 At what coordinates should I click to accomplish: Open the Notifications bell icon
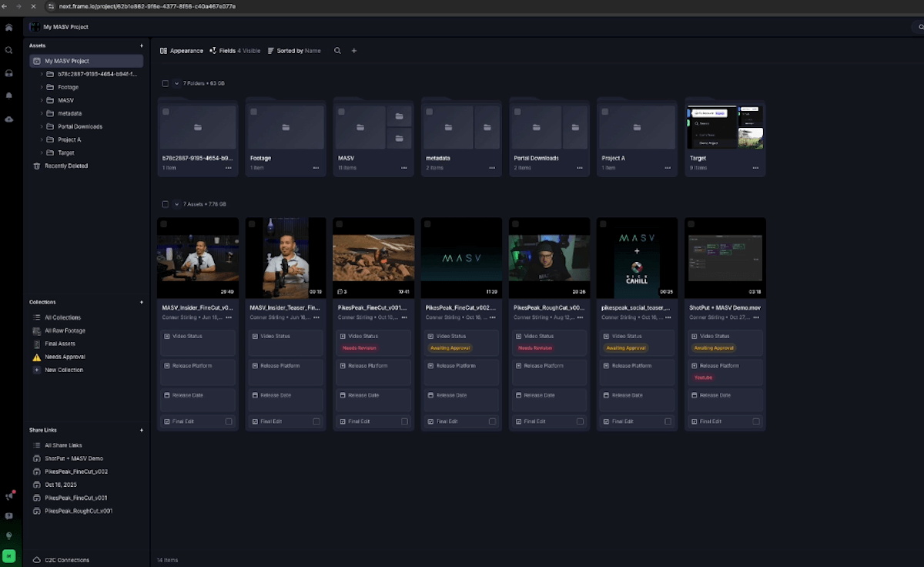pyautogui.click(x=8, y=96)
